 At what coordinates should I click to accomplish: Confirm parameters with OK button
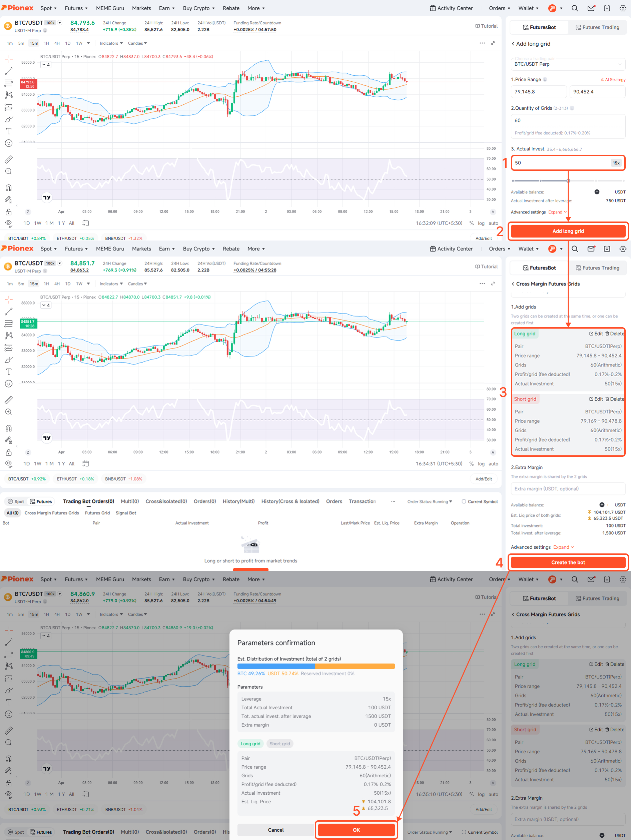(356, 830)
